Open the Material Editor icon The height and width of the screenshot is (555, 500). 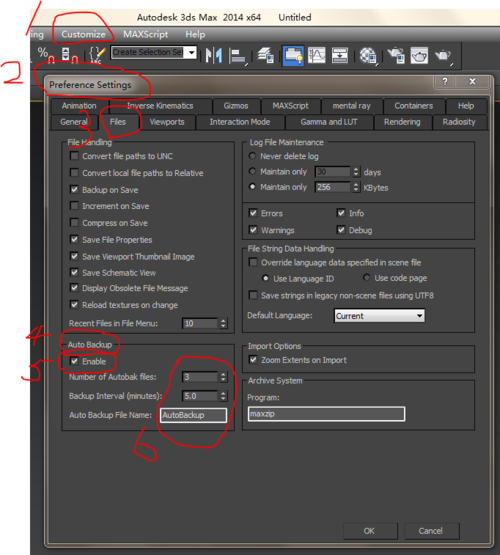point(368,56)
